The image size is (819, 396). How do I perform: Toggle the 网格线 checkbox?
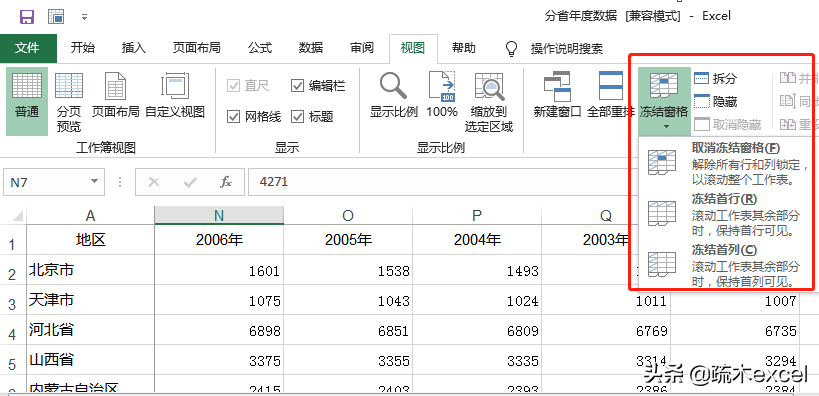pos(254,117)
